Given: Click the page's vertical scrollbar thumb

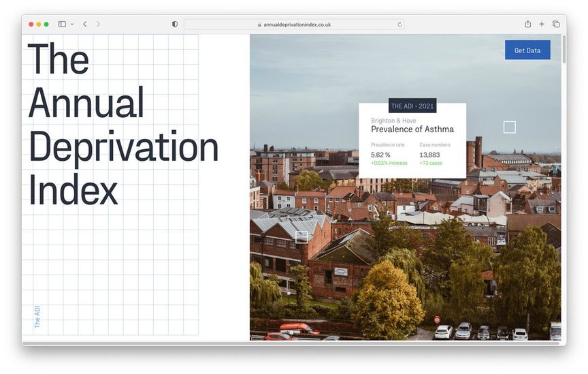Looking at the screenshot, I should (563, 49).
